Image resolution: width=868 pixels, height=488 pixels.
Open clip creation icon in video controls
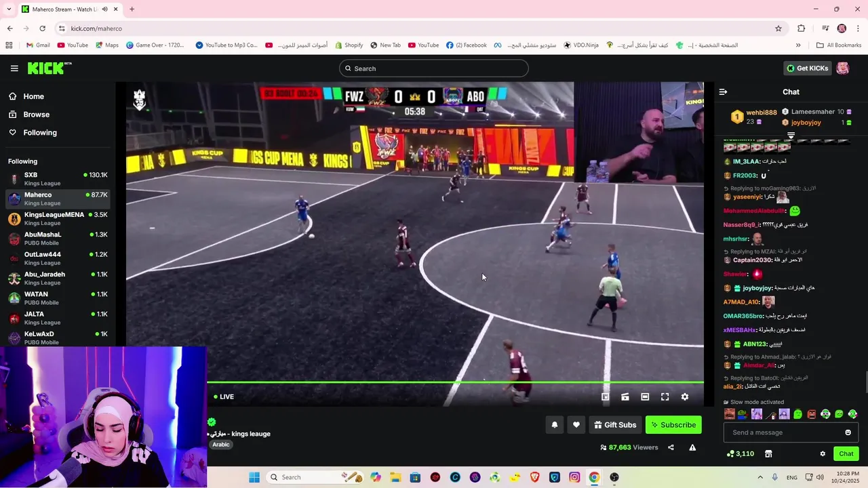[x=625, y=396]
